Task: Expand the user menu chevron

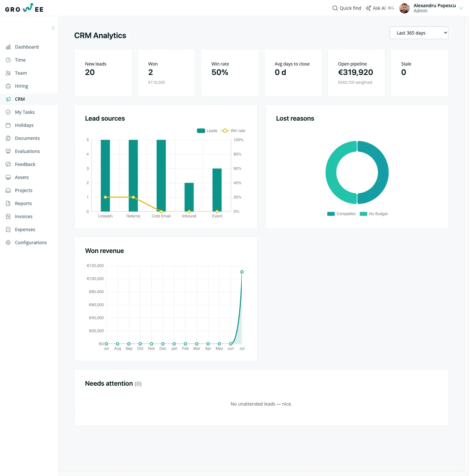Action: [461, 8]
